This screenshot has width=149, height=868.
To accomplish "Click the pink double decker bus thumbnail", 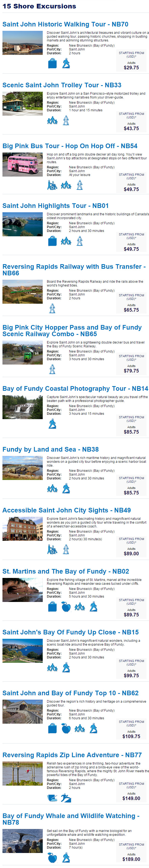I will coord(23,165).
